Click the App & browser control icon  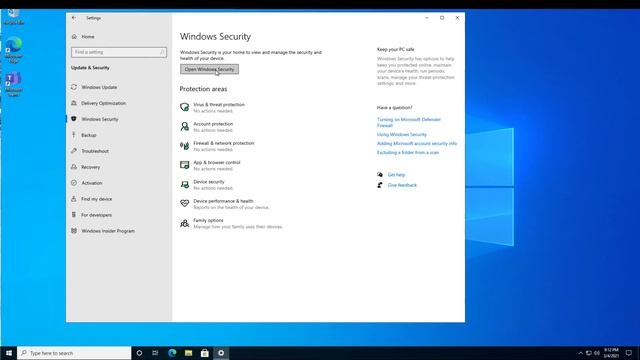point(184,165)
